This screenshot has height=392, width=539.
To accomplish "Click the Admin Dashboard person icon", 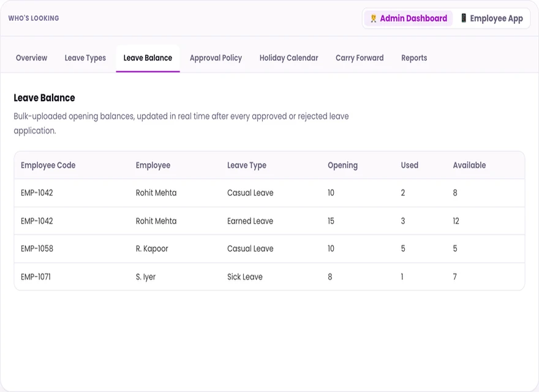I will point(373,18).
